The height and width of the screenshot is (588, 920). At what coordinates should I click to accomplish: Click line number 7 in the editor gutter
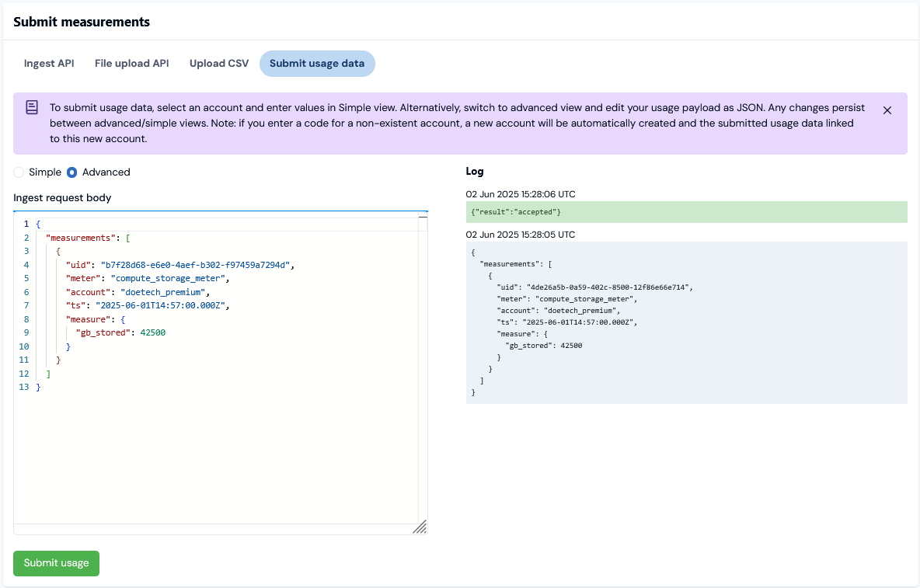pos(26,305)
